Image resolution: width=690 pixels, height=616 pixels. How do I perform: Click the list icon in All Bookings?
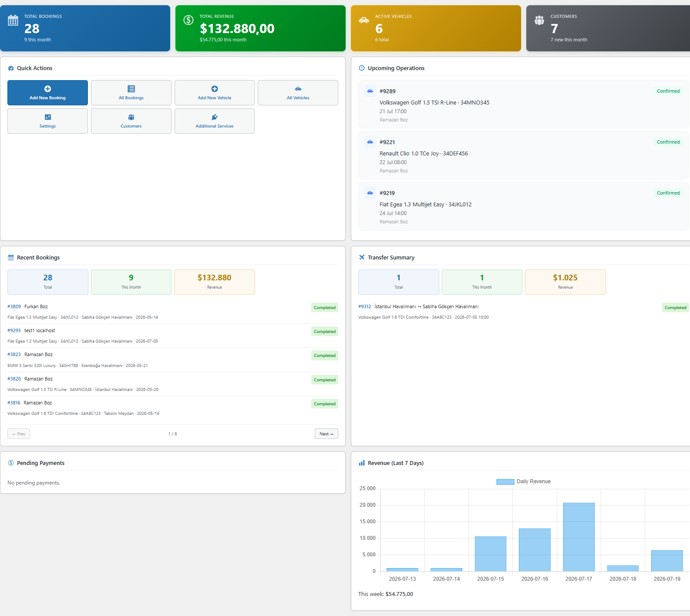click(131, 89)
